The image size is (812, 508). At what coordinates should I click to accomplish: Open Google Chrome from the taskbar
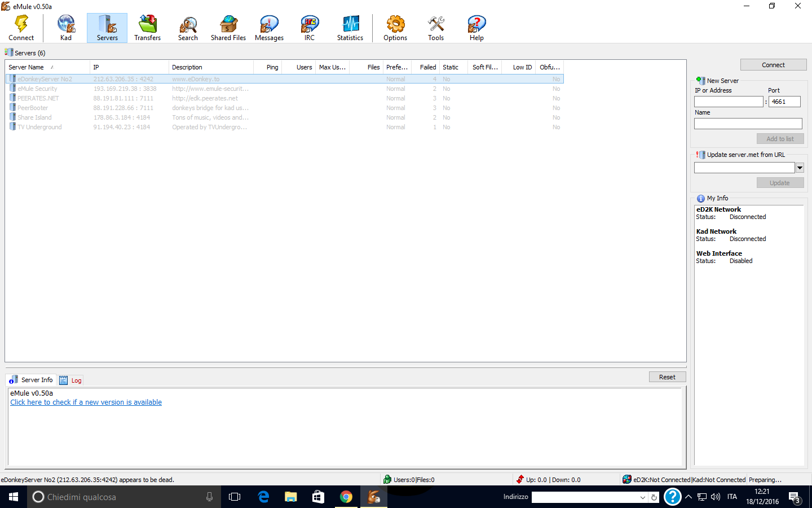(346, 497)
